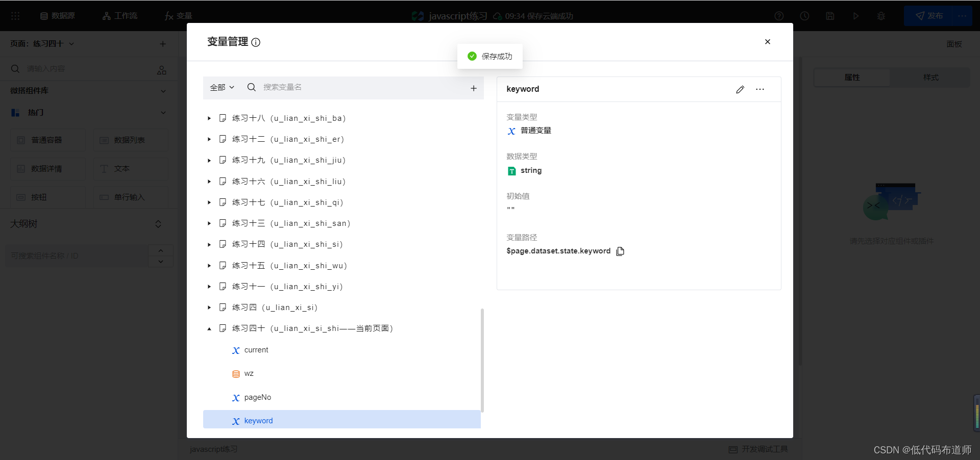Select the current variable
The height and width of the screenshot is (460, 980).
[256, 350]
